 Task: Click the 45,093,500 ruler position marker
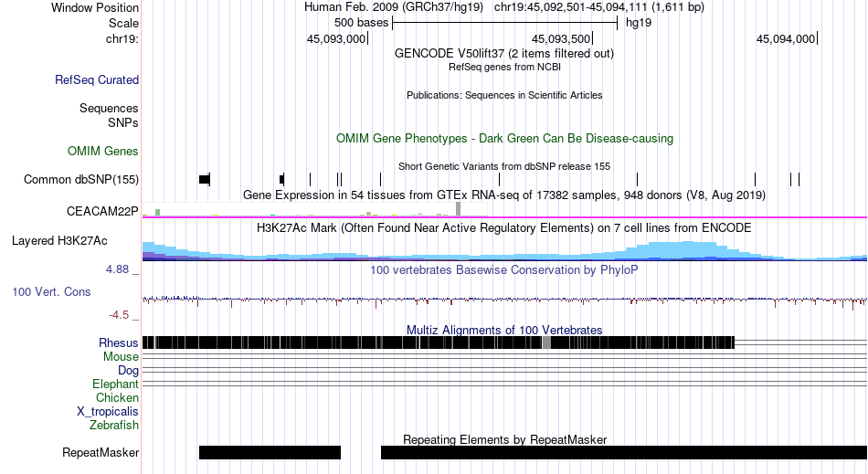click(x=561, y=38)
